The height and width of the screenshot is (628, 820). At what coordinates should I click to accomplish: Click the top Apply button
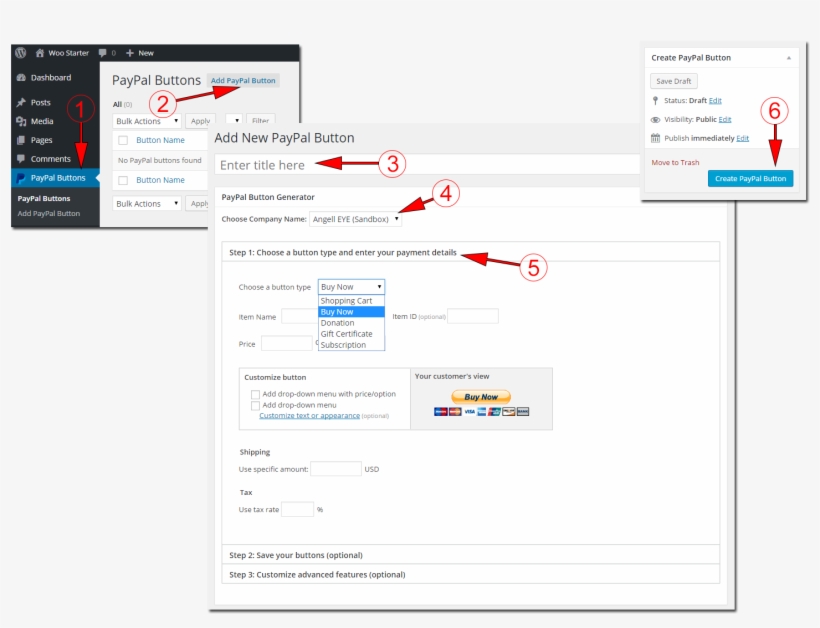pyautogui.click(x=200, y=121)
